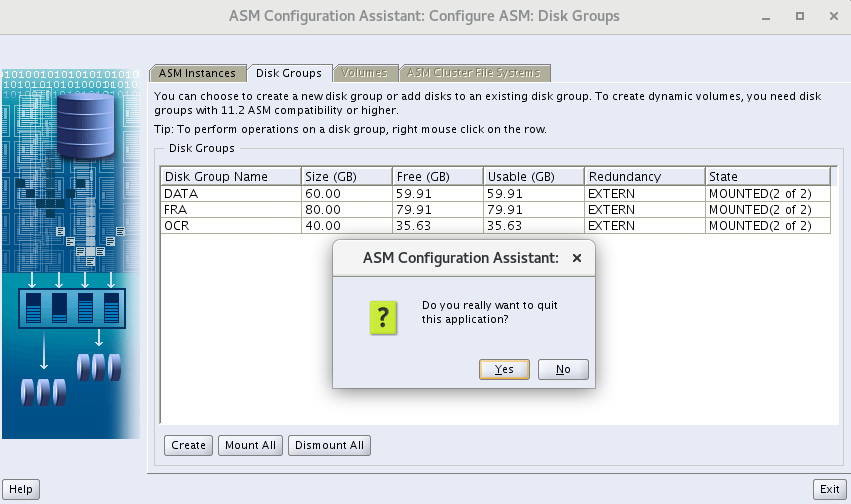Click the State column header
The height and width of the screenshot is (504, 851).
click(766, 176)
